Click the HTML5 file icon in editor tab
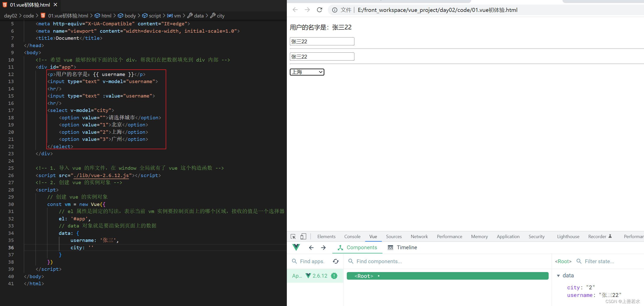This screenshot has width=644, height=306. coord(5,5)
